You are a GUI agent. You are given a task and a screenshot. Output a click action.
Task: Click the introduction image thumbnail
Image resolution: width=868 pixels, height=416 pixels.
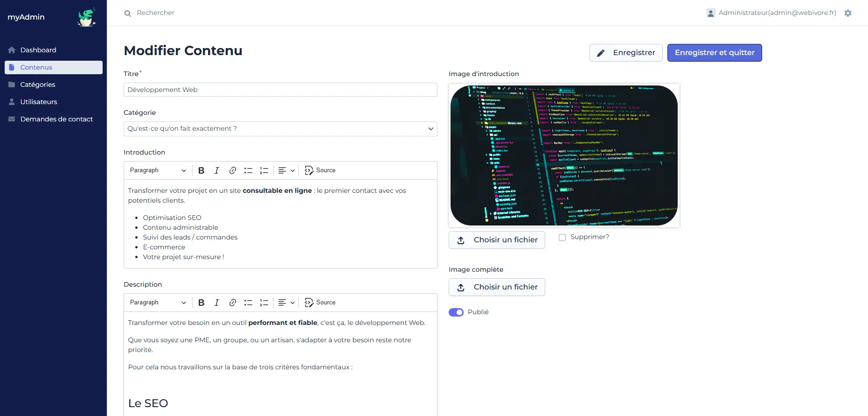564,155
